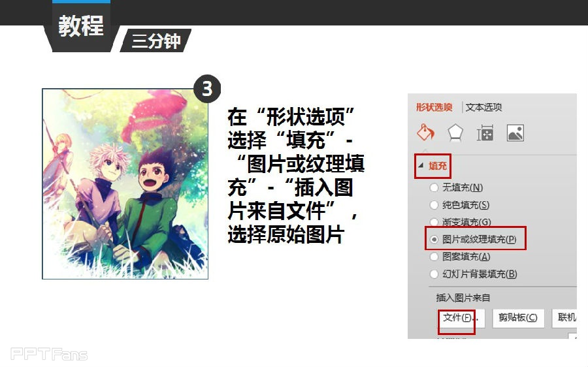Screen dimensions: 588x367
Task: Open the Size & Properties icon
Action: pyautogui.click(x=485, y=133)
